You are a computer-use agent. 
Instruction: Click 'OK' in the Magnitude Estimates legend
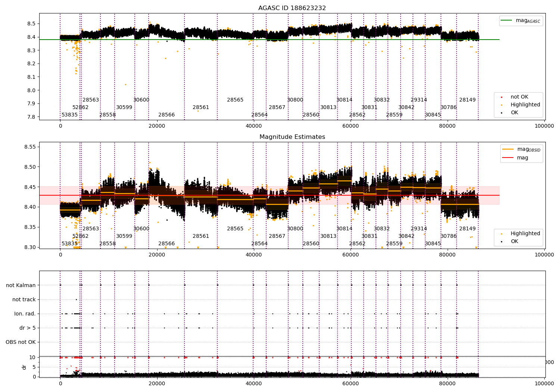514,242
